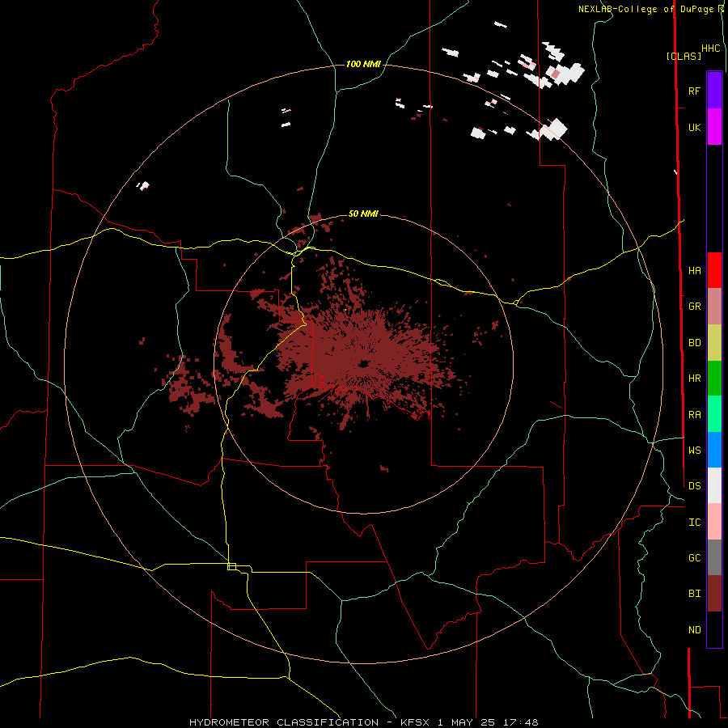Click the RA legend label

pos(694,415)
